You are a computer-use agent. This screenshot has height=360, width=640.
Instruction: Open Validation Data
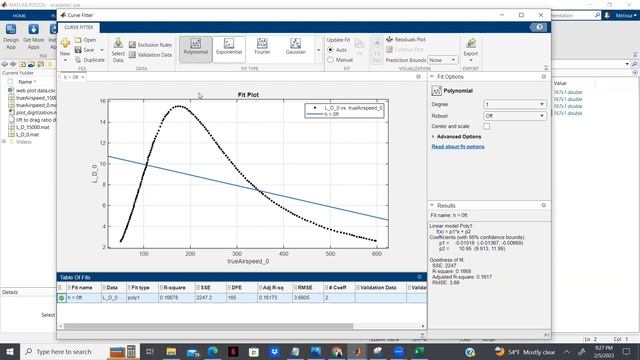click(150, 55)
